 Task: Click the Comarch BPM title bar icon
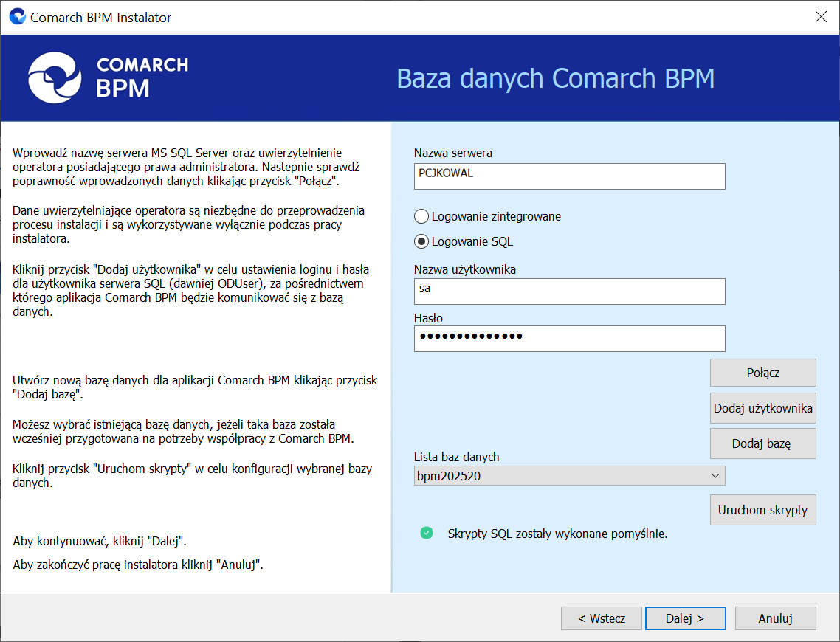click(x=18, y=16)
